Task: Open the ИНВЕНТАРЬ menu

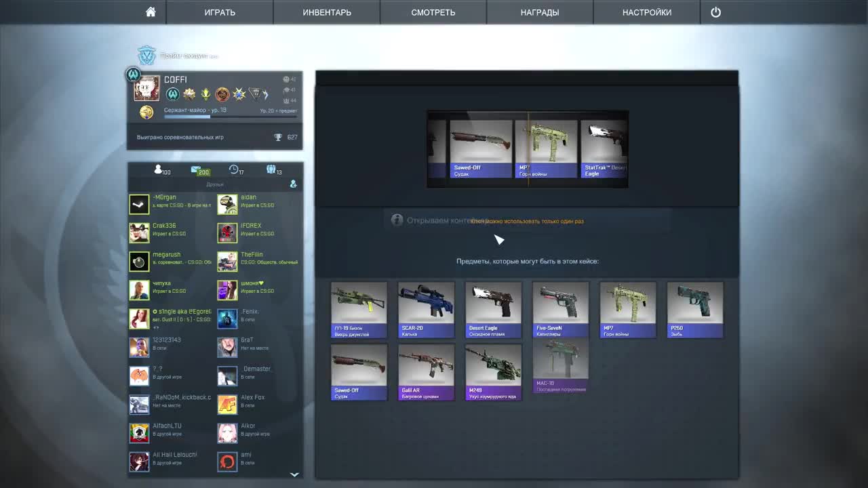Action: point(327,12)
